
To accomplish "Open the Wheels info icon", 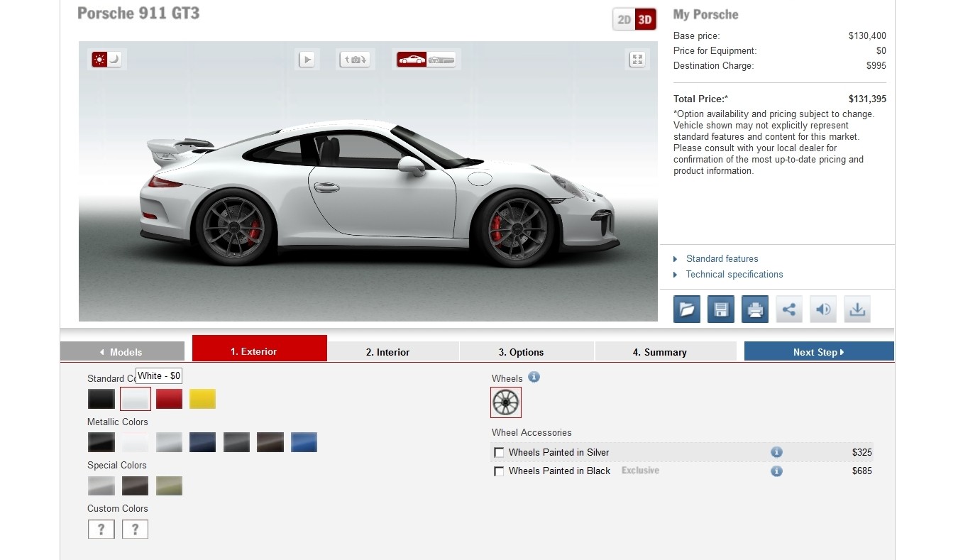I will [534, 377].
